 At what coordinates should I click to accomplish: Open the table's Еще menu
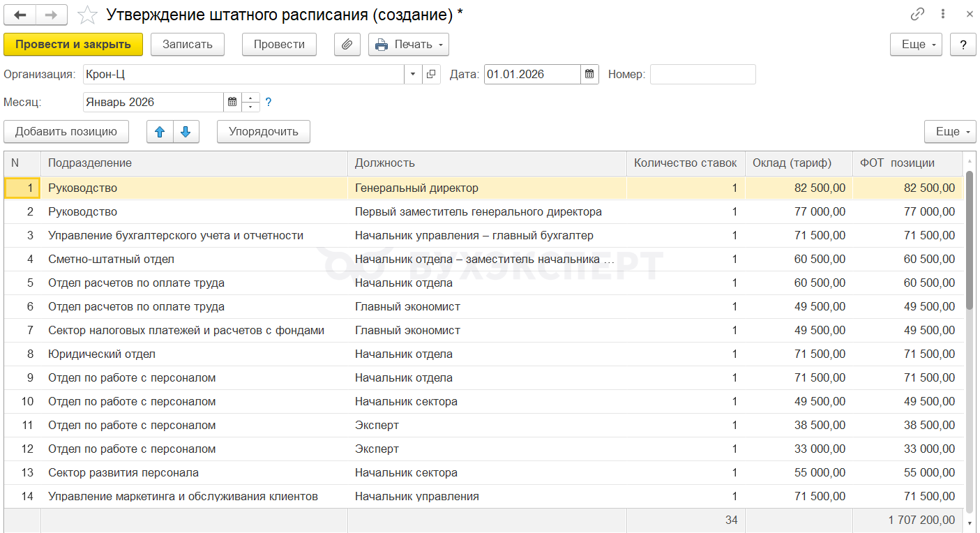pyautogui.click(x=950, y=132)
